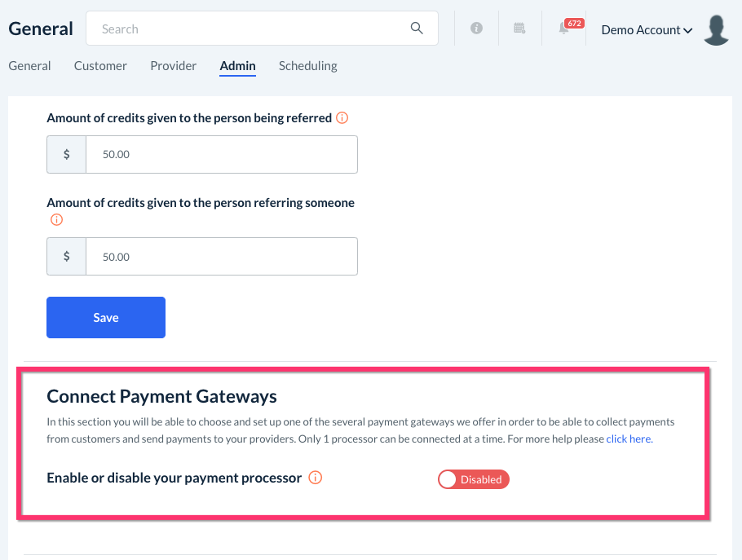Image resolution: width=742 pixels, height=560 pixels.
Task: Click info icon next to payment processor label
Action: tap(316, 478)
